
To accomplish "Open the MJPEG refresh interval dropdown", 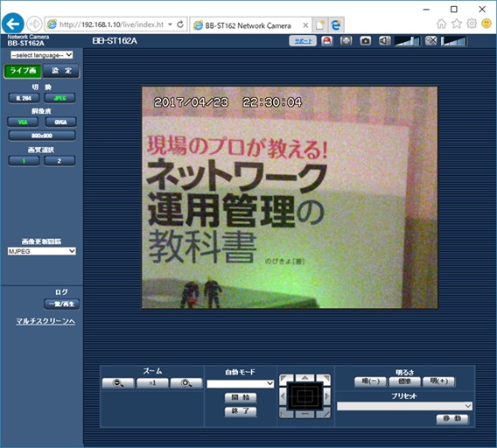I will point(41,251).
